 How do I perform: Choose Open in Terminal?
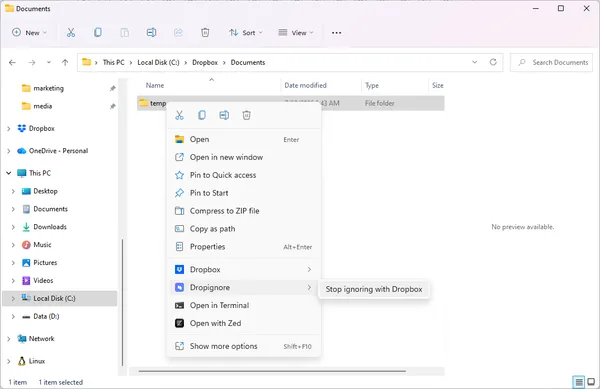244,305
